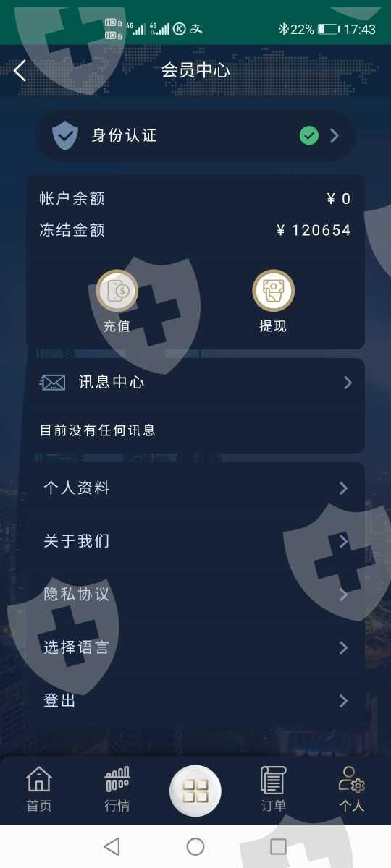
Task: Select the 个人 profile tab
Action: coord(352,790)
